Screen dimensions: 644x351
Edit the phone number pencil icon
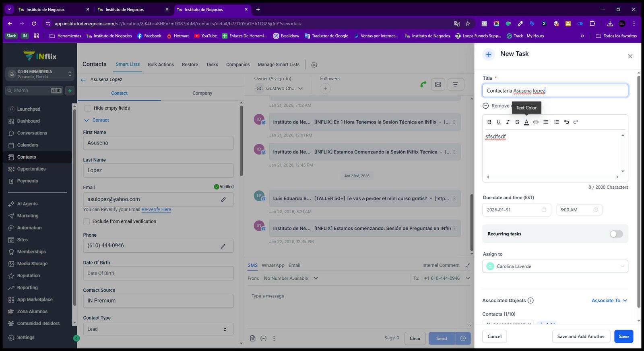point(223,246)
